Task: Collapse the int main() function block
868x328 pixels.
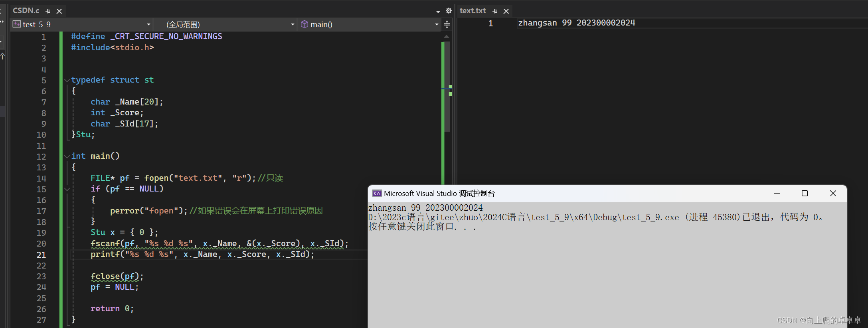Action: coord(67,156)
